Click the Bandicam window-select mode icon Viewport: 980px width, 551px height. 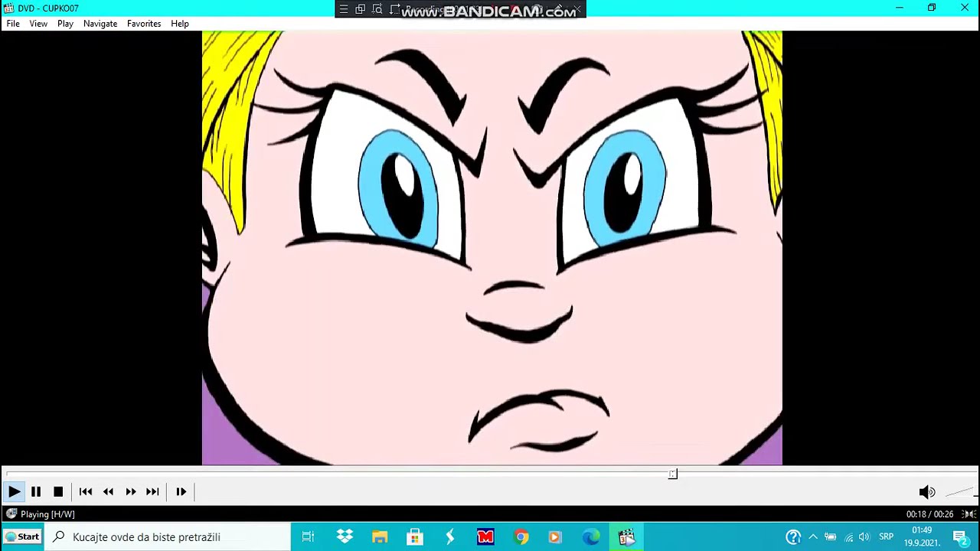[360, 9]
